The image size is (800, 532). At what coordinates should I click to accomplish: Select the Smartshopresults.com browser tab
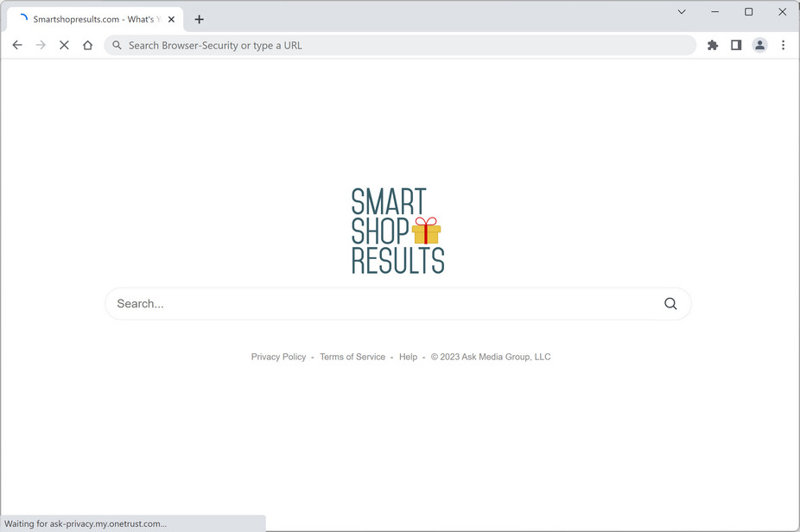click(x=95, y=18)
